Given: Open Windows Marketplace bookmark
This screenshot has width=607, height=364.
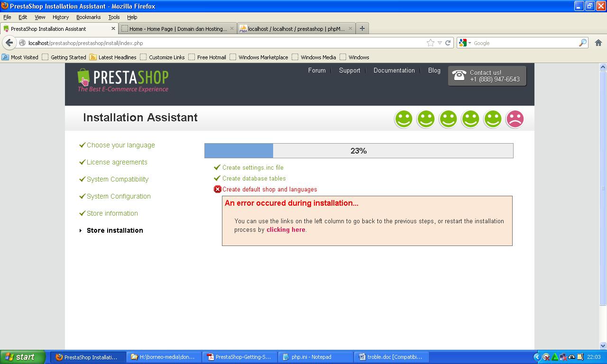Looking at the screenshot, I should [x=259, y=57].
